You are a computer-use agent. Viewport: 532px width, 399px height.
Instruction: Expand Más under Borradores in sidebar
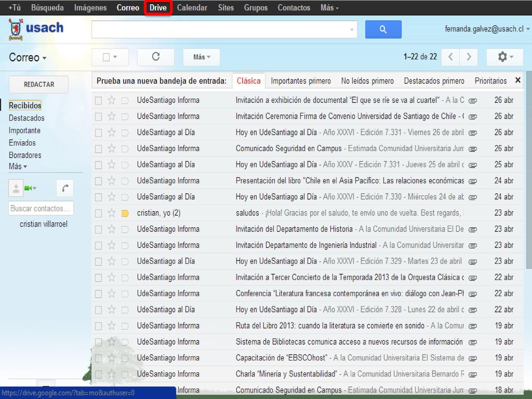coord(18,166)
